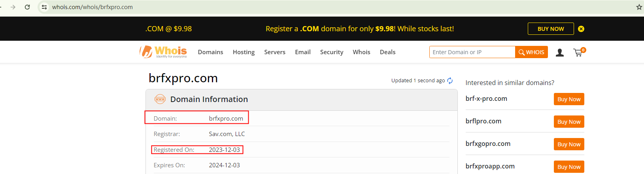Open the user account icon

[x=559, y=53]
